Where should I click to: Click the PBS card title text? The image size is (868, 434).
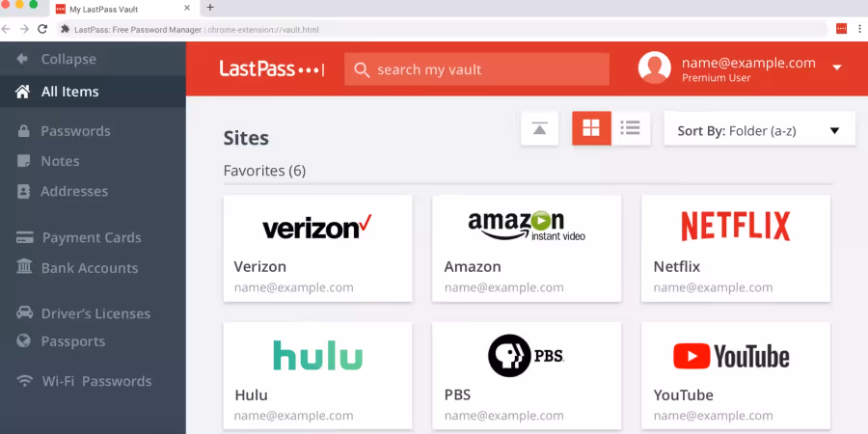pos(457,395)
